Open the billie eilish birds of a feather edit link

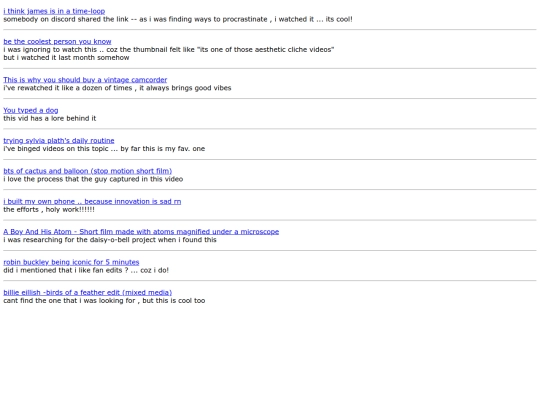[x=87, y=292]
